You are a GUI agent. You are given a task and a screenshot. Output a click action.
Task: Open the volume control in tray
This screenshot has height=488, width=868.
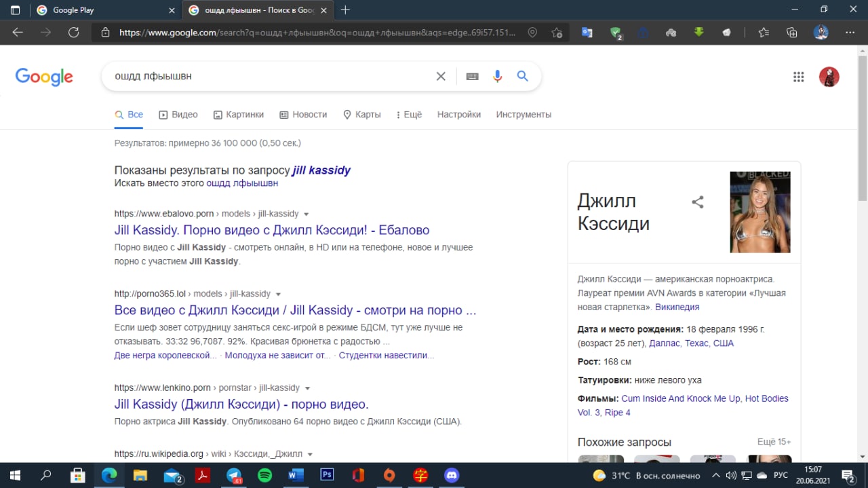[731, 475]
